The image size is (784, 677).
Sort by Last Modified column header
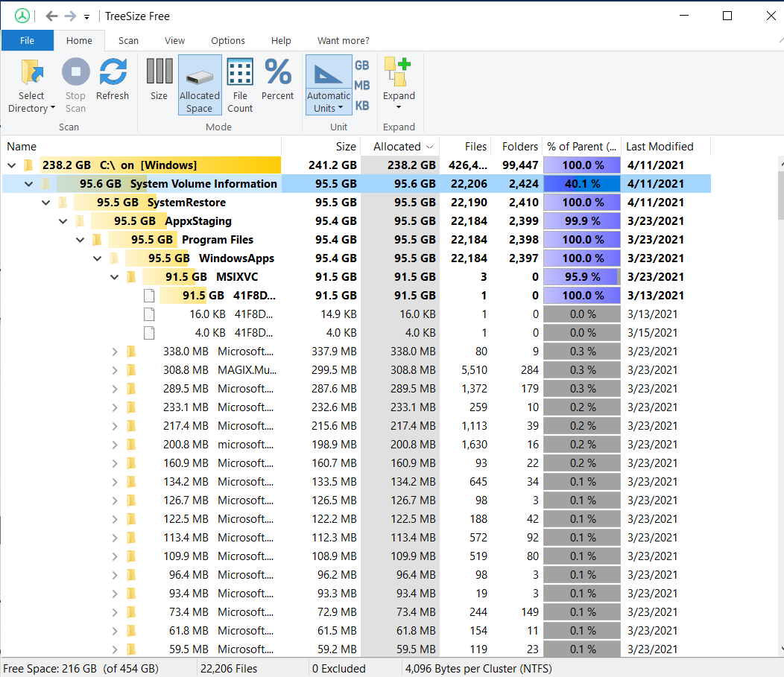pos(660,147)
